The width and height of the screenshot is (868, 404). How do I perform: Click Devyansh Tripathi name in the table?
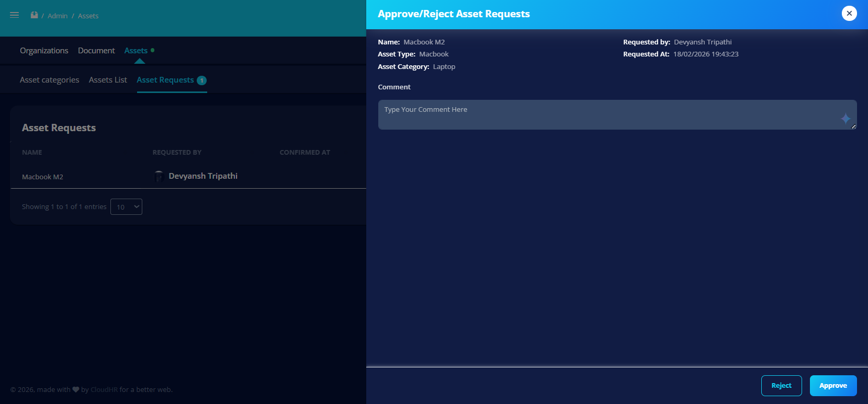(x=203, y=176)
